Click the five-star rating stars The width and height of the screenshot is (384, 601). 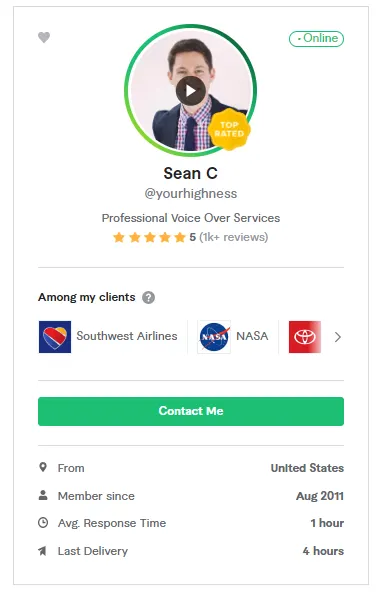point(149,237)
